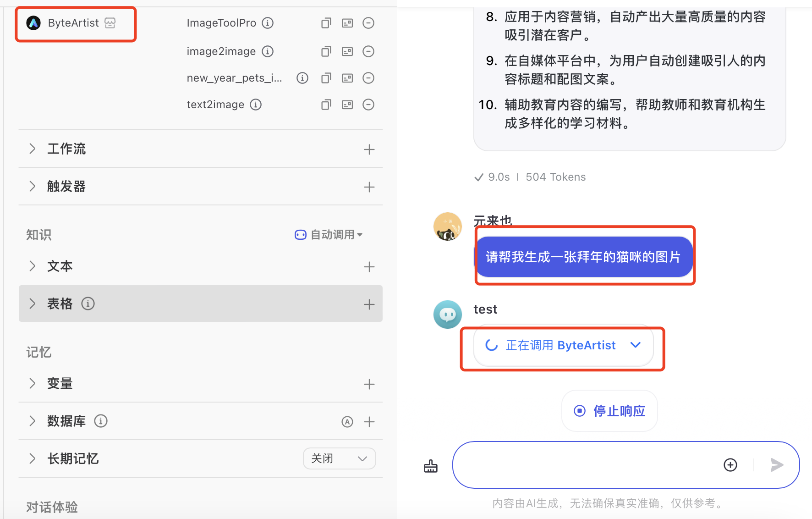
Task: Expand the 数据库 section
Action: 32,421
